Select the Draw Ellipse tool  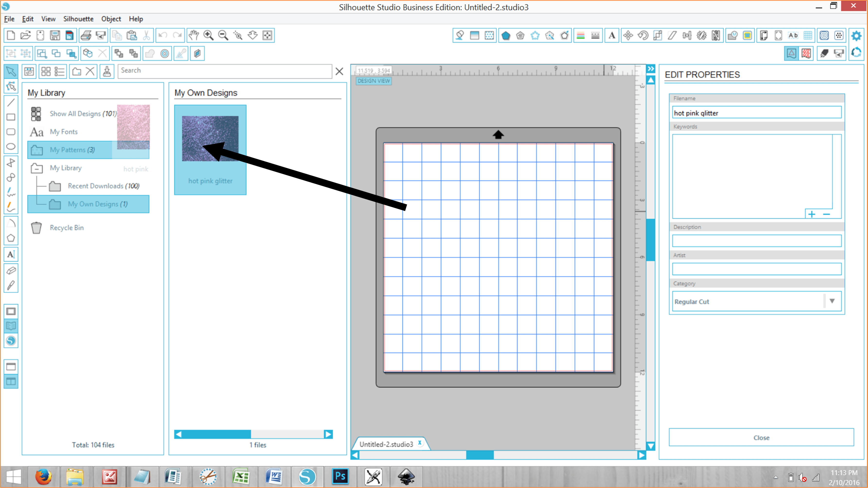click(11, 147)
